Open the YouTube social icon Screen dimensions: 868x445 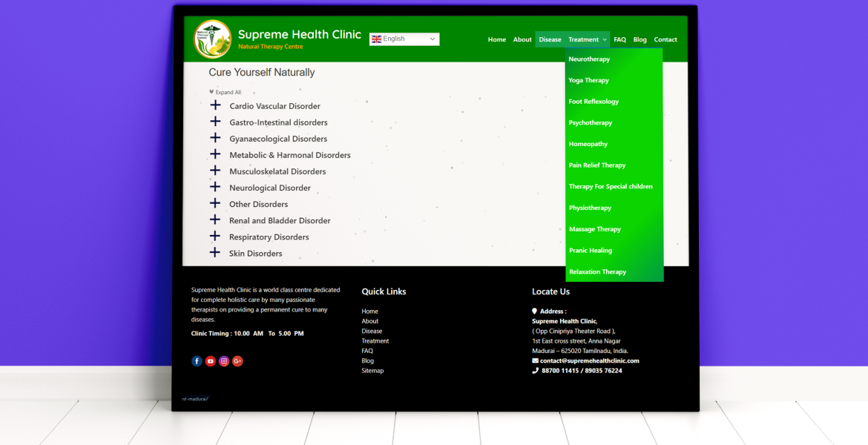(x=211, y=361)
